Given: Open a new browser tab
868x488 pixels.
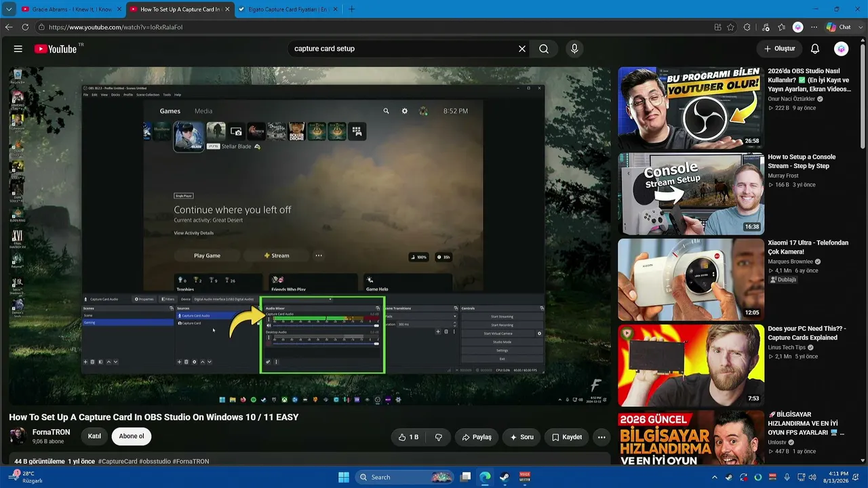Looking at the screenshot, I should pyautogui.click(x=352, y=9).
